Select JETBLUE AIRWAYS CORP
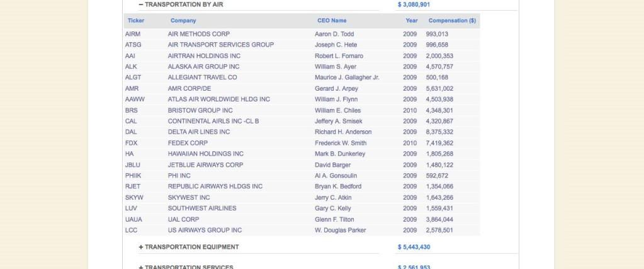644x269 pixels. (205, 165)
